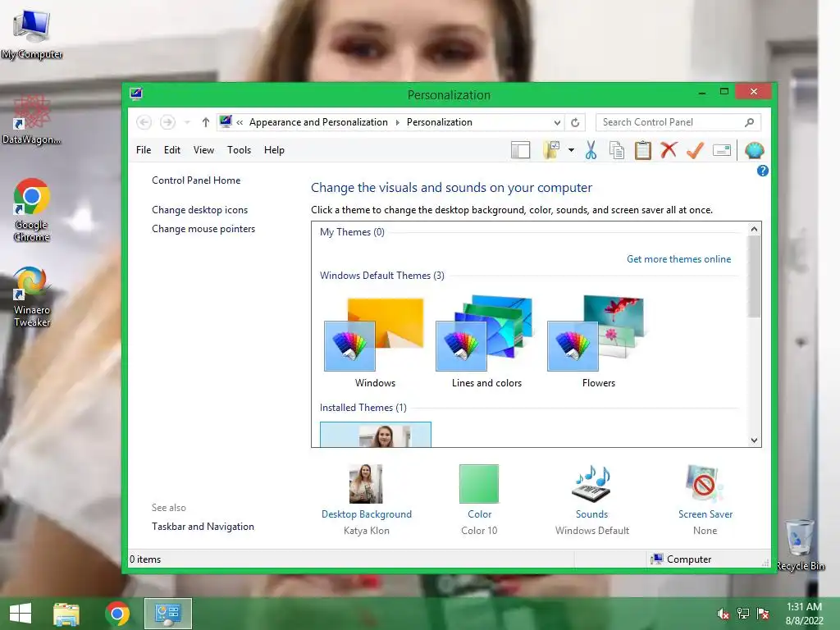840x630 pixels.
Task: Click the Copy toolbar icon
Action: (617, 151)
